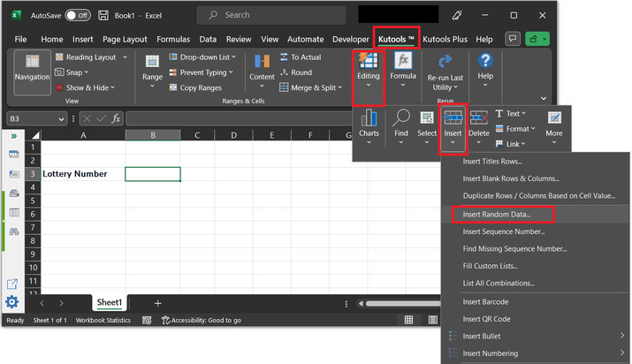
Task: Click Re-run Last Utility
Action: (445, 72)
